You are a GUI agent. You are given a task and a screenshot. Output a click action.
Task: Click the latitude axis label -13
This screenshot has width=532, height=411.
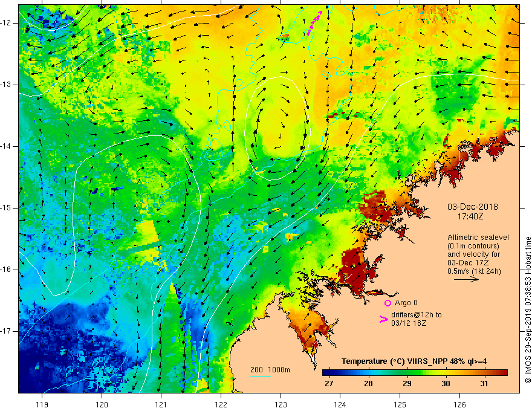(7, 85)
